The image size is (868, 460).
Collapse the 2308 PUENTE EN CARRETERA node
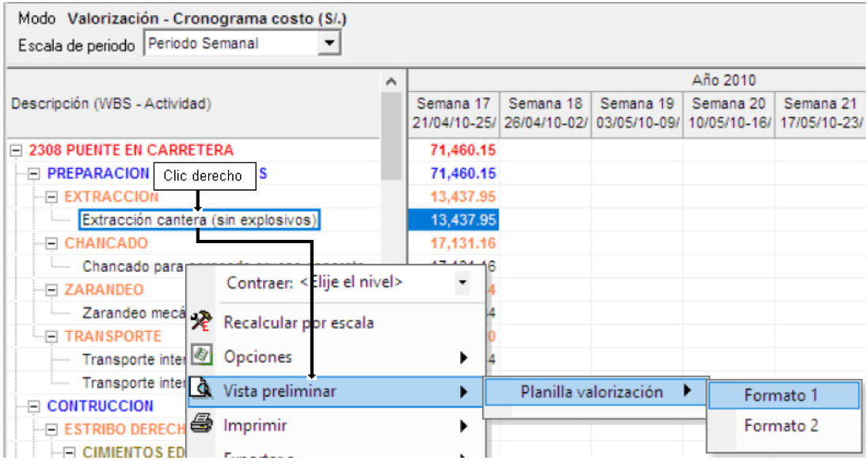tap(17, 150)
